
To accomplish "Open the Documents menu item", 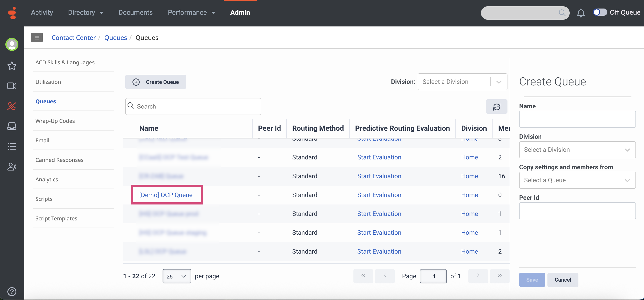I will coord(135,13).
